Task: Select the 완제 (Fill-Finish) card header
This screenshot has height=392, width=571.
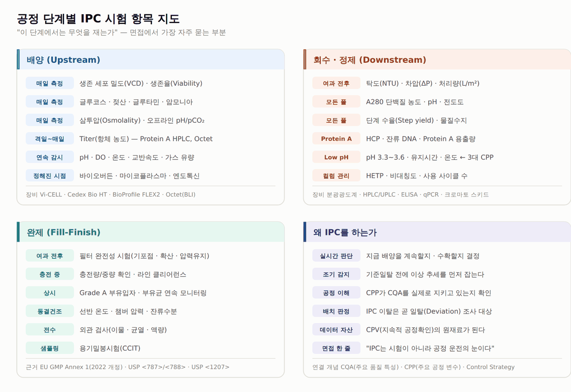Action: point(151,232)
